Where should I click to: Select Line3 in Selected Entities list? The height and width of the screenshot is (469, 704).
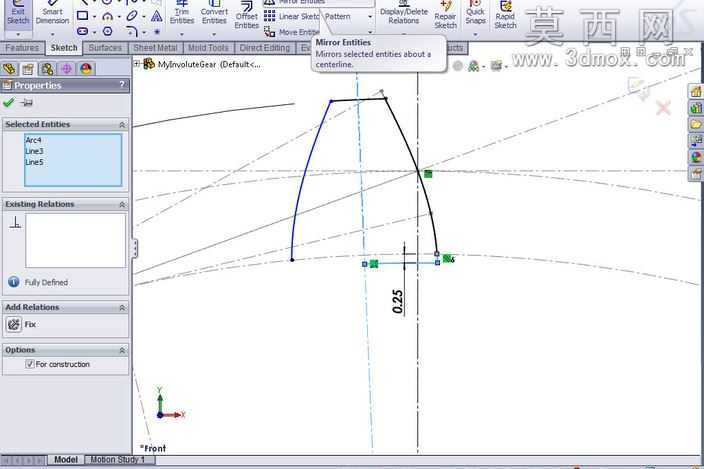tap(34, 151)
